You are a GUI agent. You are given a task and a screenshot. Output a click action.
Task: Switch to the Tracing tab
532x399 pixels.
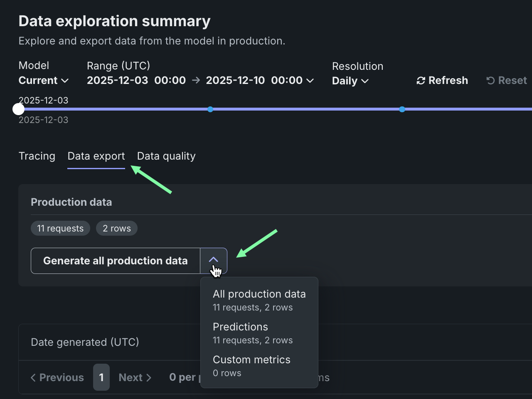(37, 156)
